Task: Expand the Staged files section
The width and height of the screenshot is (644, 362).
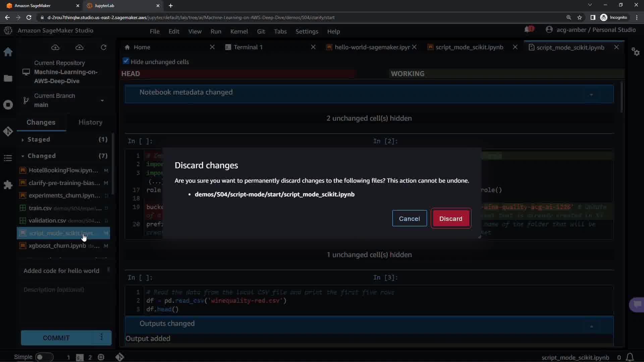Action: (x=39, y=139)
